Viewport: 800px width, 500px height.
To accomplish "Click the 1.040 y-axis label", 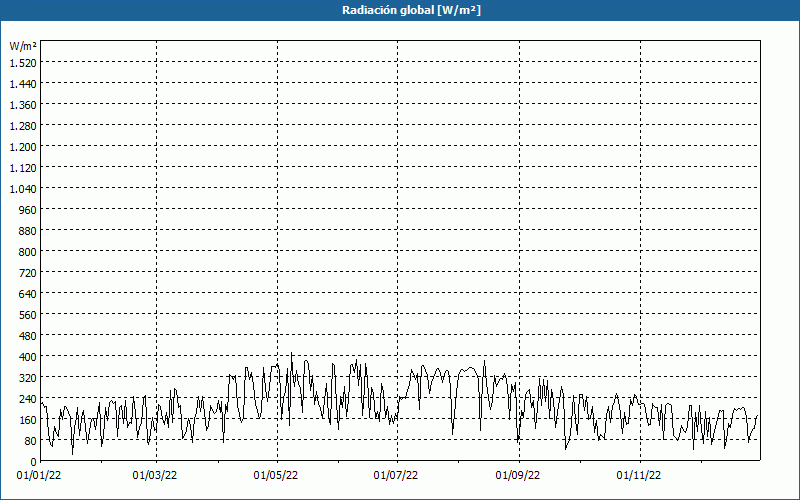I will [23, 189].
